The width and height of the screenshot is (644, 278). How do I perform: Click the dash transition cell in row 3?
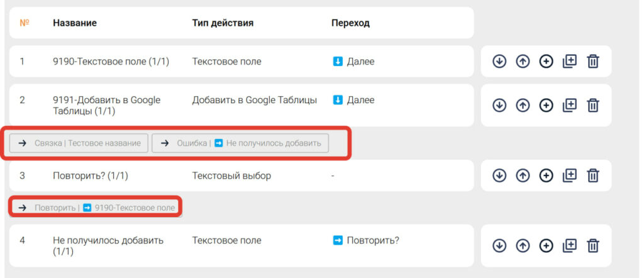coord(333,175)
